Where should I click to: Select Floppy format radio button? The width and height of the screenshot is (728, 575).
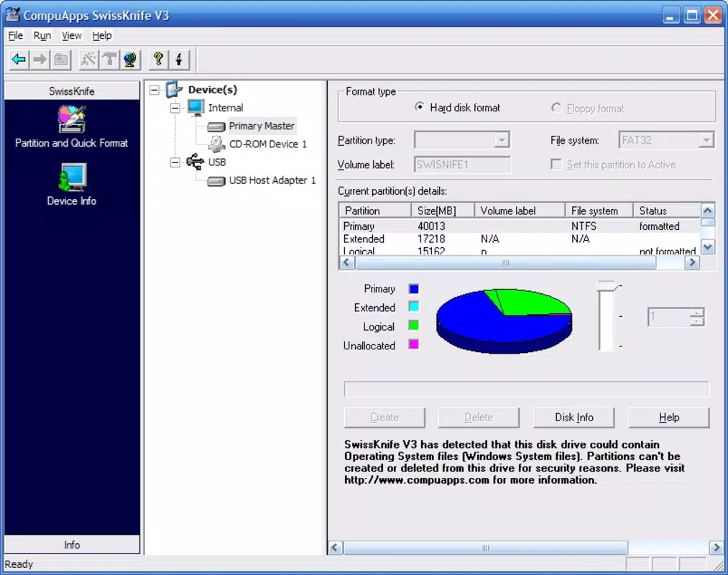556,108
